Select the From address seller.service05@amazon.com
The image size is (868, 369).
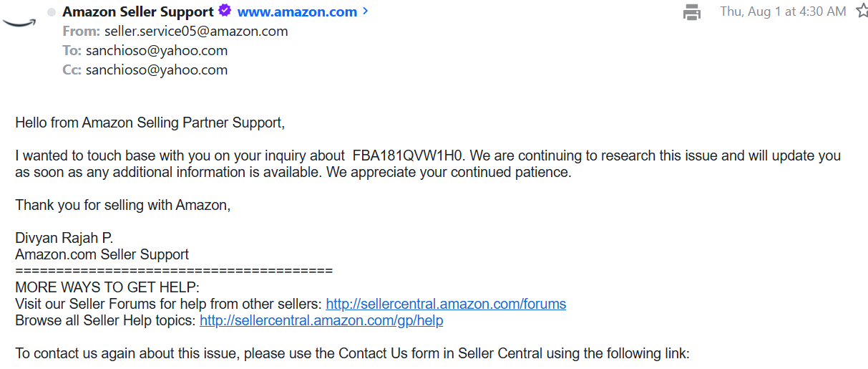click(196, 32)
